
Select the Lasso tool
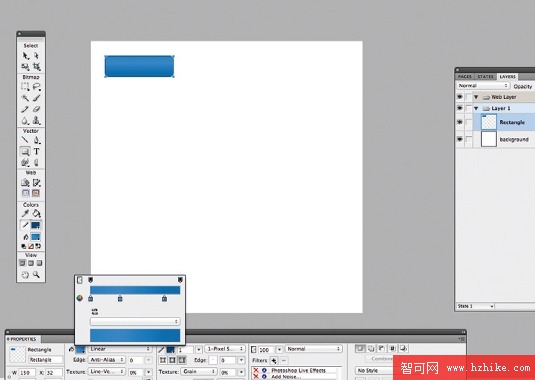pos(37,87)
